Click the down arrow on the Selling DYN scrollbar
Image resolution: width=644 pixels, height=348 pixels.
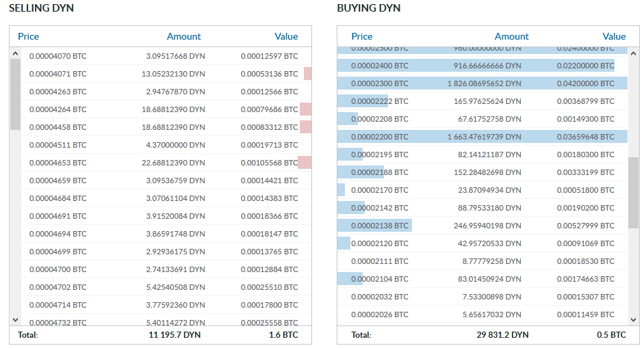point(15,320)
